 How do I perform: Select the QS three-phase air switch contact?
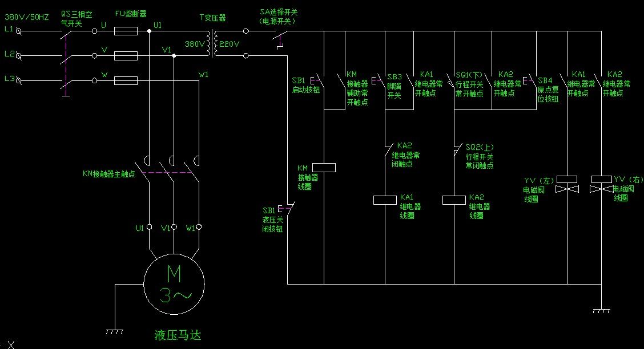coord(66,62)
